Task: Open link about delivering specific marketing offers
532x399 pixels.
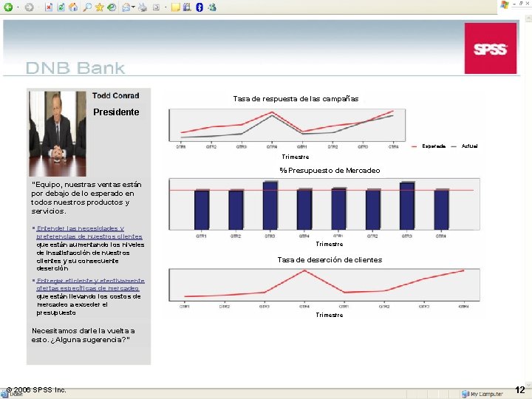Action: pos(90,284)
